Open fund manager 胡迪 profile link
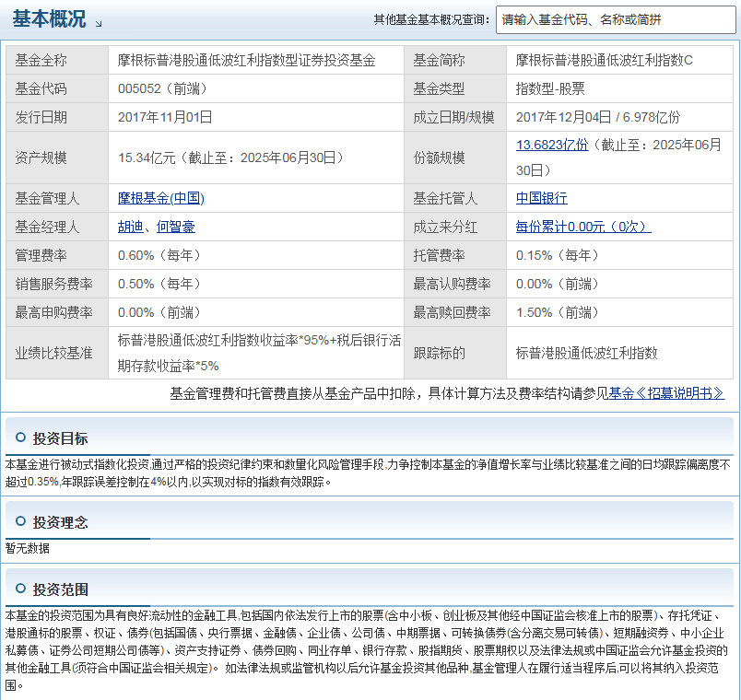The height and width of the screenshot is (700, 741). point(131,227)
